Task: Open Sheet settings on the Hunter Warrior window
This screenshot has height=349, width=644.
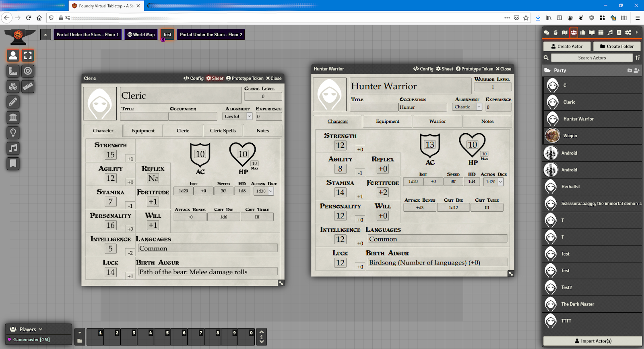Action: (x=445, y=69)
